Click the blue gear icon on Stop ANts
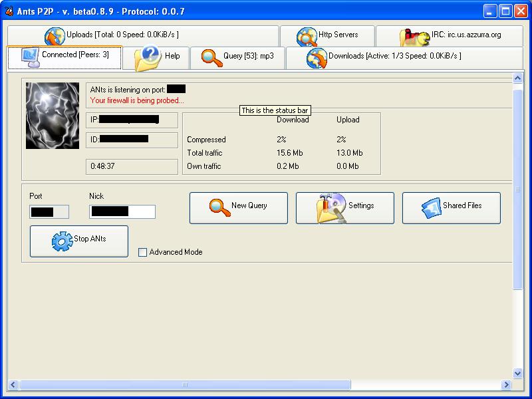Image resolution: width=532 pixels, height=399 pixels. click(62, 241)
